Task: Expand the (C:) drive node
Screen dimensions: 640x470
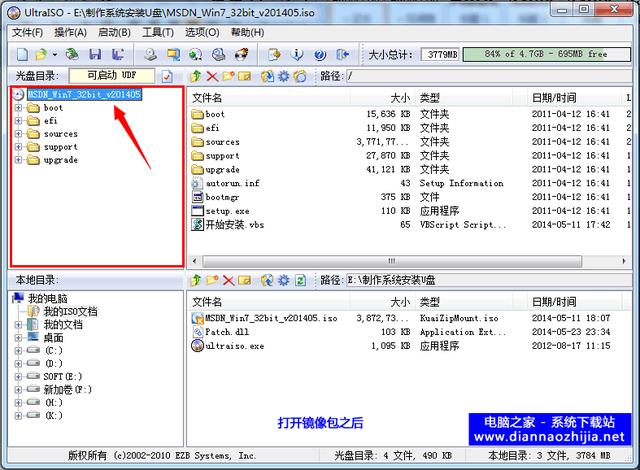Action: coord(18,350)
